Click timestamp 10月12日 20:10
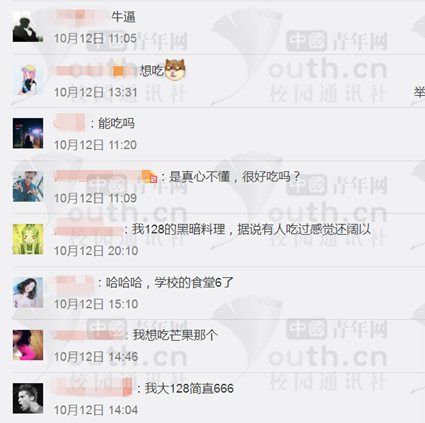This screenshot has height=423, width=425. tap(96, 251)
